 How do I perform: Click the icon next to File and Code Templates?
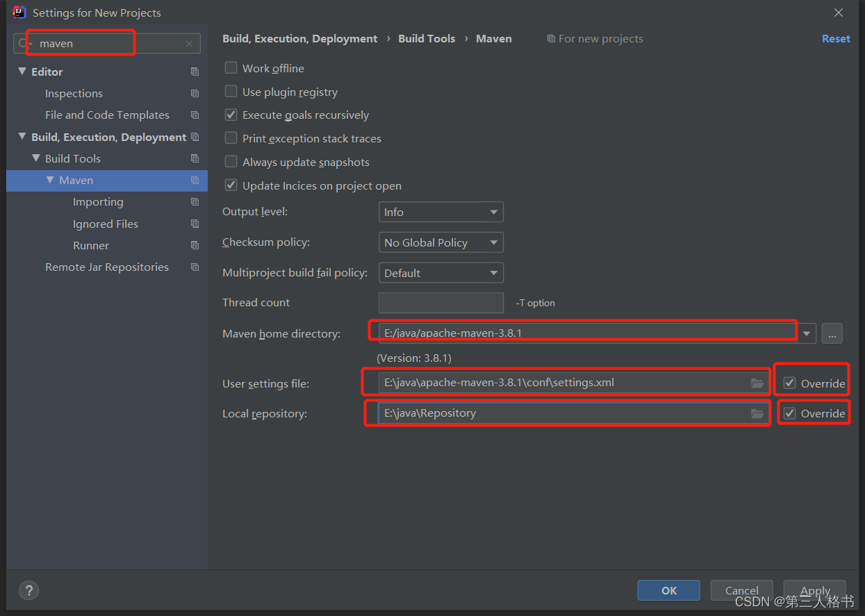195,115
